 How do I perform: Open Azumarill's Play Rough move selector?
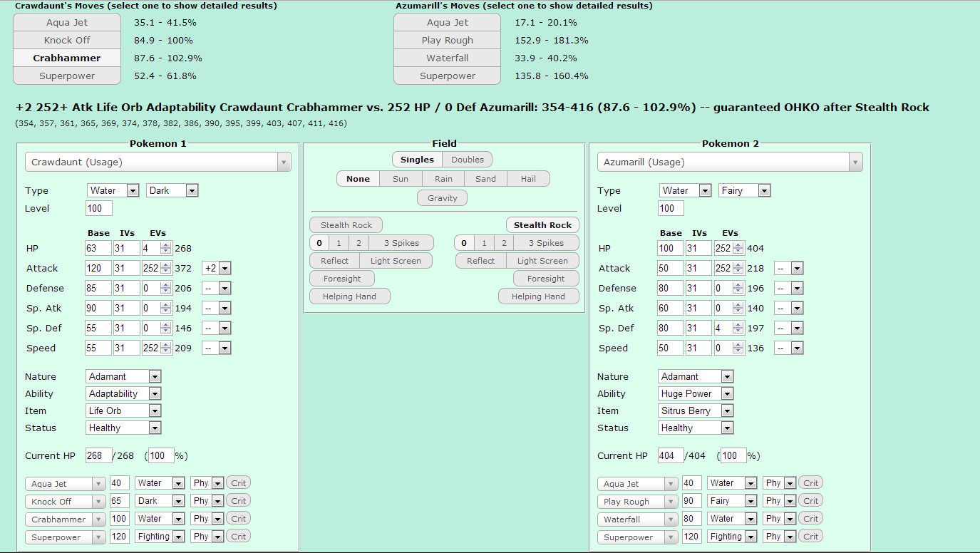pyautogui.click(x=638, y=502)
